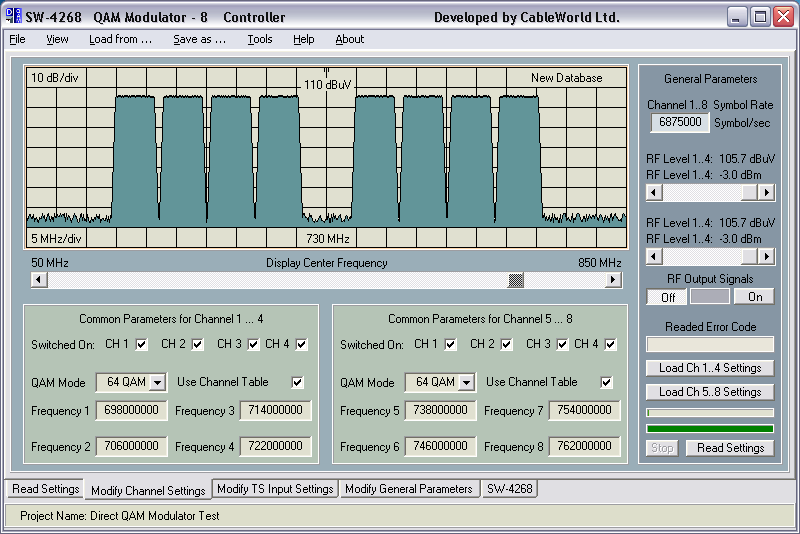Click thumb of lower RF Level slider
Viewport: 800px width, 534px height.
pyautogui.click(x=749, y=257)
